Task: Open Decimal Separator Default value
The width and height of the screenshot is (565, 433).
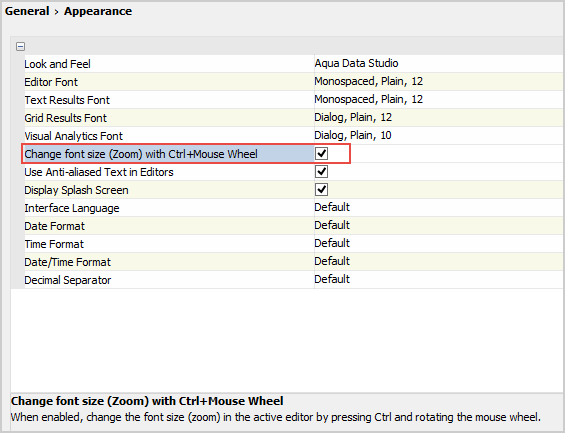Action: point(439,280)
